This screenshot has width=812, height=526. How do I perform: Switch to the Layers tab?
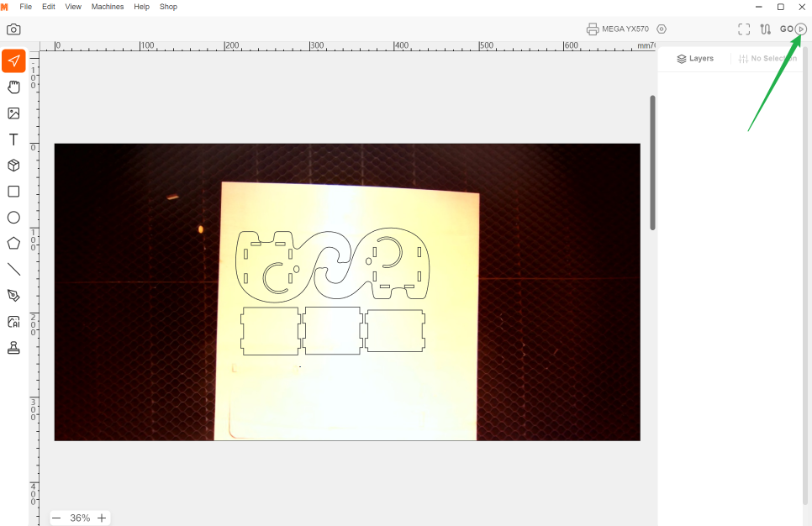click(x=695, y=59)
